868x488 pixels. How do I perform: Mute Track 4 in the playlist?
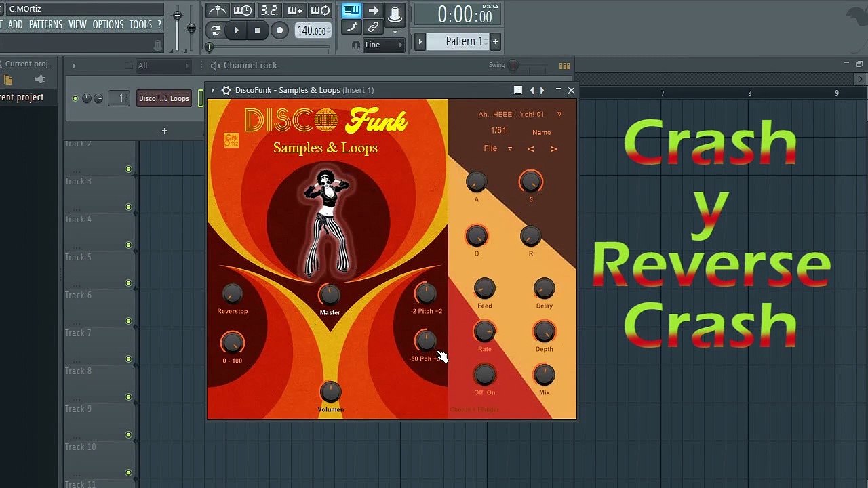point(128,245)
